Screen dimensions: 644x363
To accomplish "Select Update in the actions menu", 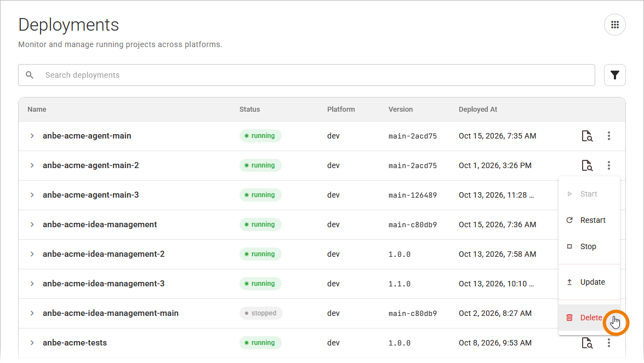I will pos(589,282).
